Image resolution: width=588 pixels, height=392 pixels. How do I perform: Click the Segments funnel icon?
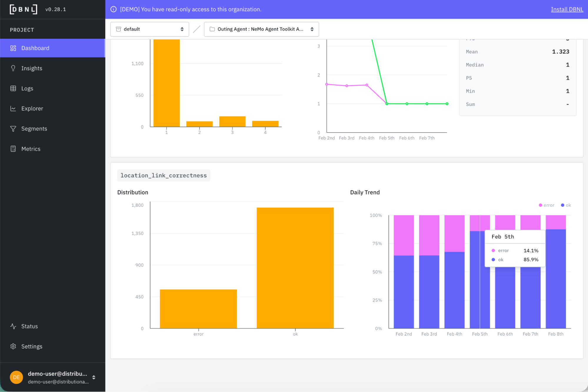(x=13, y=129)
